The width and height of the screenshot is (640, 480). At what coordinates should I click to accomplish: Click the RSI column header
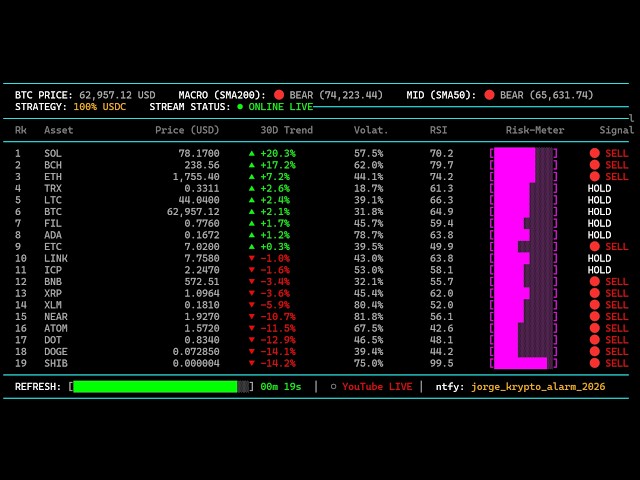[438, 130]
